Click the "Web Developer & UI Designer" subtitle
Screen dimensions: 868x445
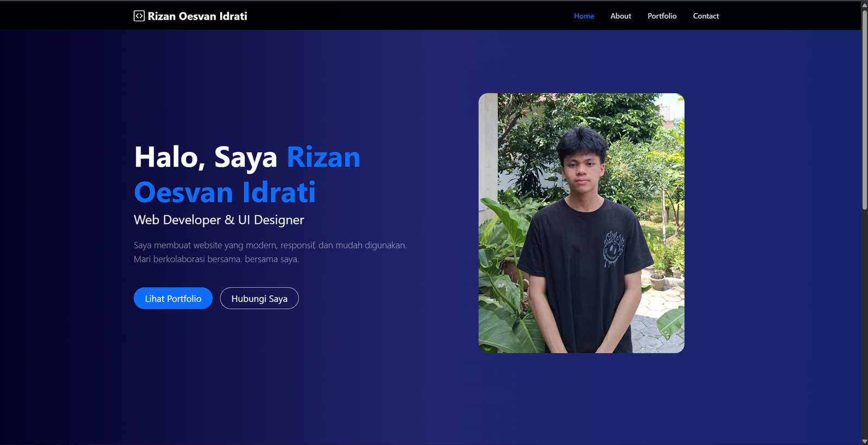[x=219, y=220]
